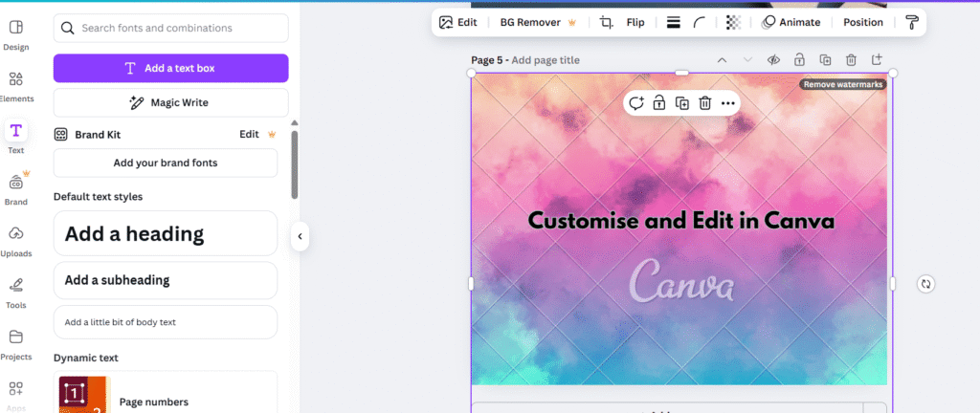Click the Magic Write button

coord(170,103)
